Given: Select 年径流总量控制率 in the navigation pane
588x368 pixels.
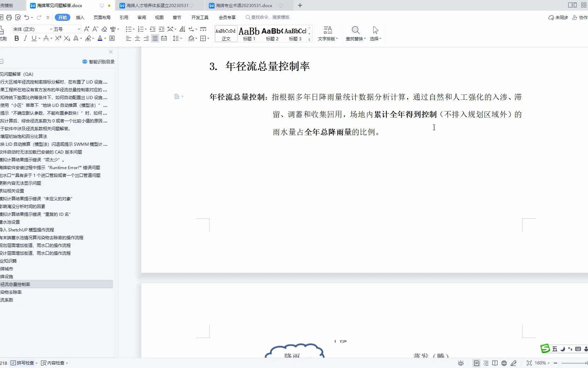Looking at the screenshot, I should 16,284.
